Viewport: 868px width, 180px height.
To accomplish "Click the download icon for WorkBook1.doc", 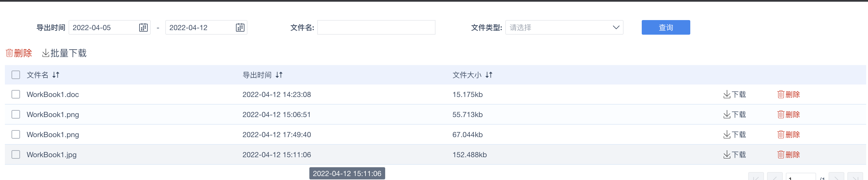I will coord(727,95).
